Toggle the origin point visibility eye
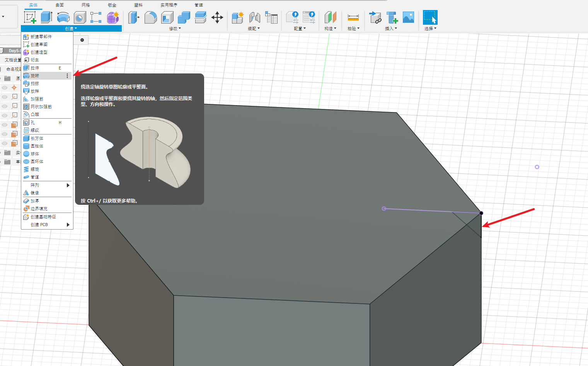 point(5,88)
